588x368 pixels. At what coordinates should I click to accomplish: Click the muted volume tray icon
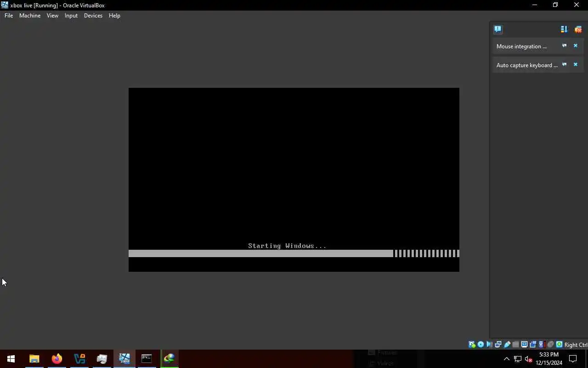[529, 359]
